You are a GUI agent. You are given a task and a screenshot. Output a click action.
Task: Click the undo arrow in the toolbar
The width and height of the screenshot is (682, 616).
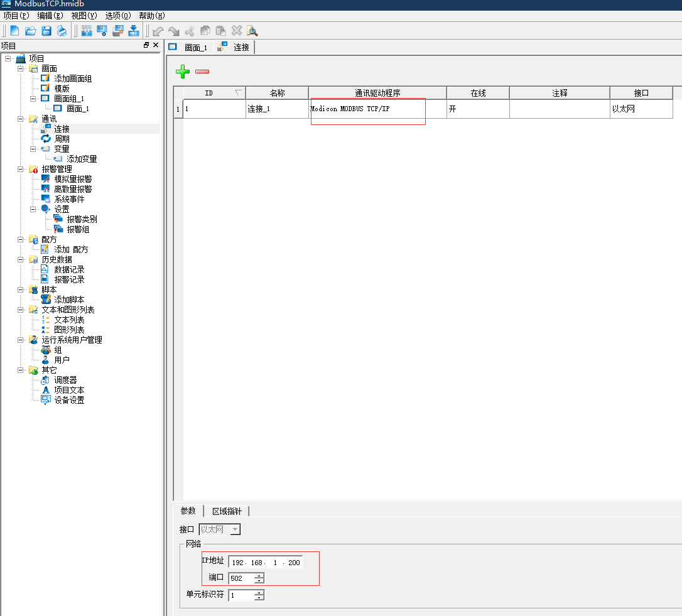[x=158, y=31]
